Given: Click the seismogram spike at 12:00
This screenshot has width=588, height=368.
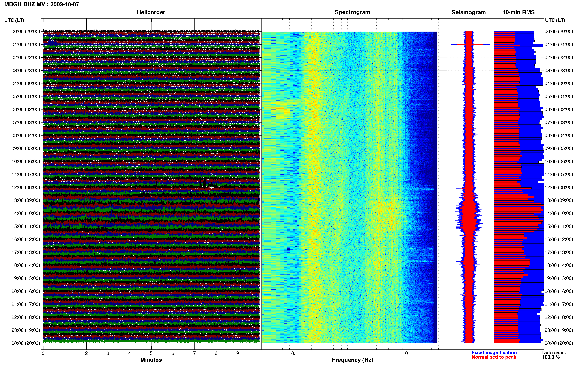Looking at the screenshot, I should (x=469, y=189).
